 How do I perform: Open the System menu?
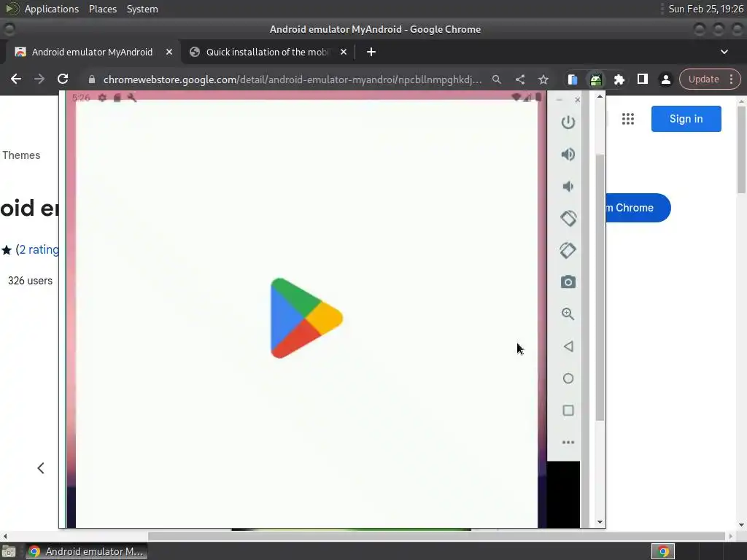(x=142, y=9)
